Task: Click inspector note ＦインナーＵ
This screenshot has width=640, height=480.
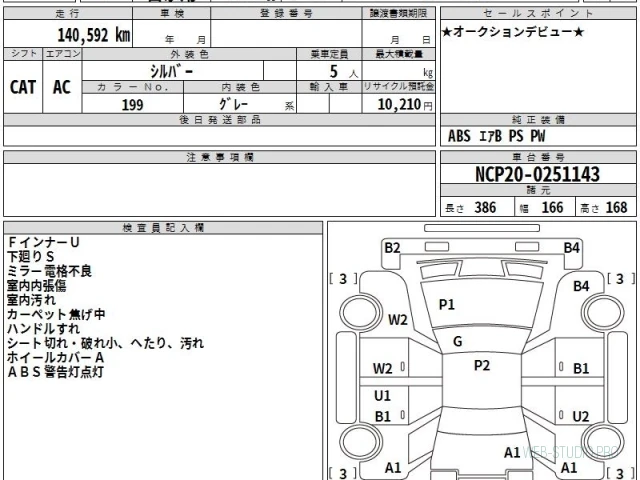Action: (x=43, y=242)
